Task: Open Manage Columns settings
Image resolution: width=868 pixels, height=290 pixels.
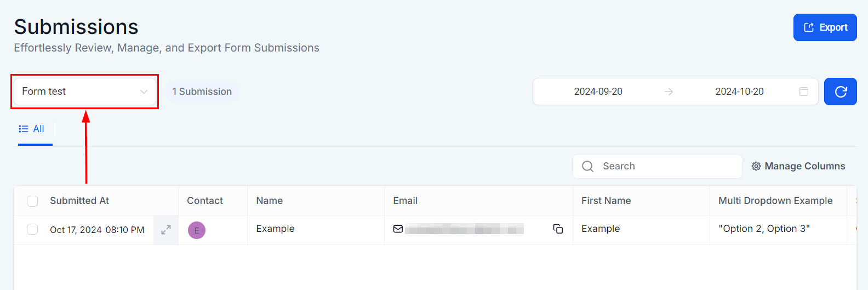Action: pos(804,166)
